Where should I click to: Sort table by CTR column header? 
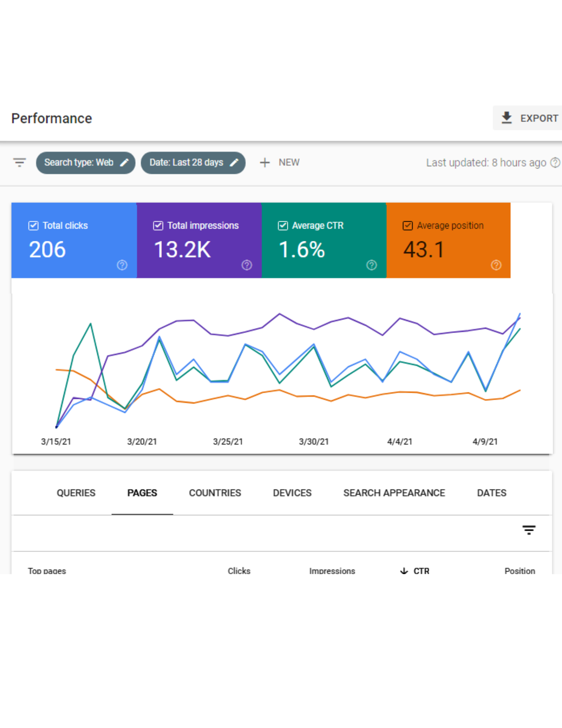point(421,570)
